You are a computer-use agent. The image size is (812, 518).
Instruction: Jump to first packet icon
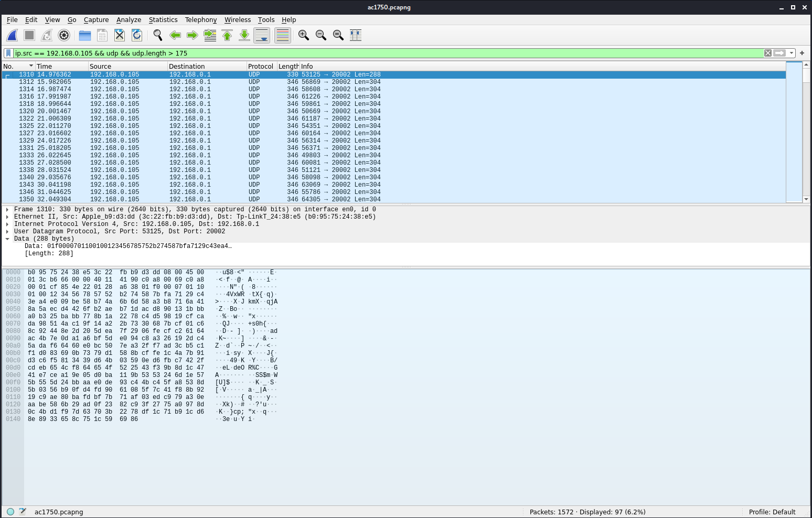click(x=227, y=35)
